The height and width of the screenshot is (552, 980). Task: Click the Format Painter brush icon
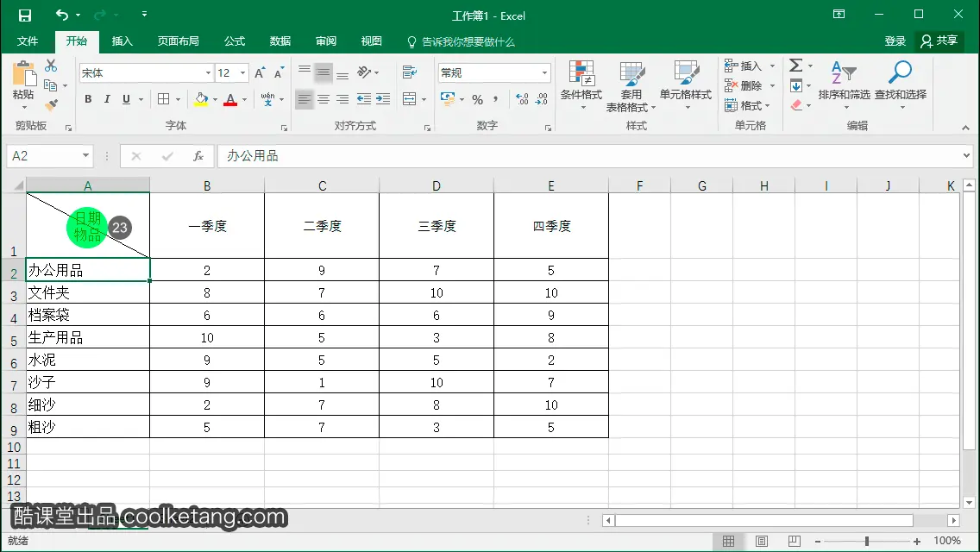[x=51, y=103]
